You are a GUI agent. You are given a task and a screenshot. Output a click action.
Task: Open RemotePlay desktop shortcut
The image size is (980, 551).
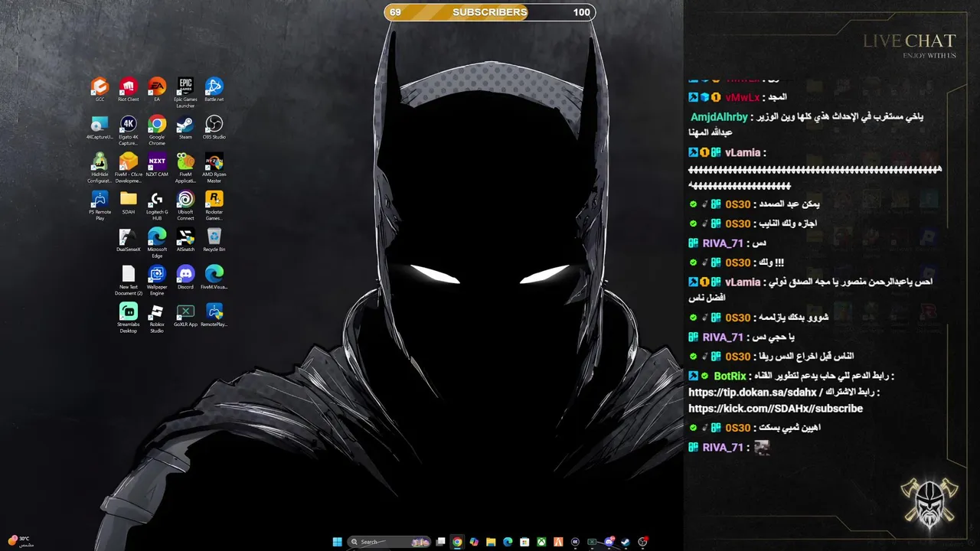click(x=214, y=315)
